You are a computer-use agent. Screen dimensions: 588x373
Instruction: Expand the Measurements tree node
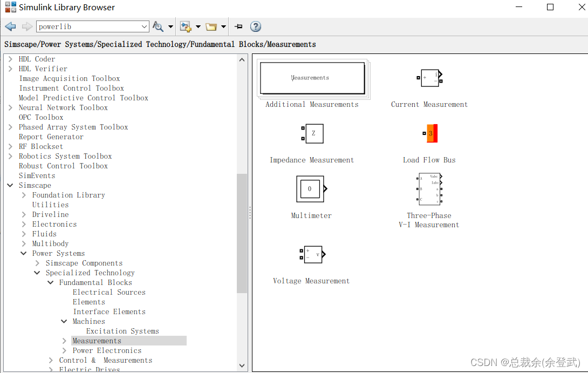pos(65,341)
